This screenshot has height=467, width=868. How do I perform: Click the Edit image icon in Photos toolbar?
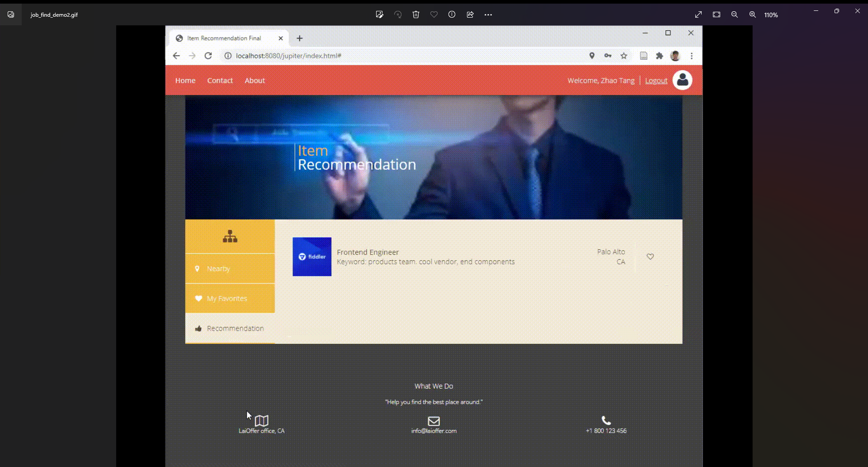pos(379,14)
